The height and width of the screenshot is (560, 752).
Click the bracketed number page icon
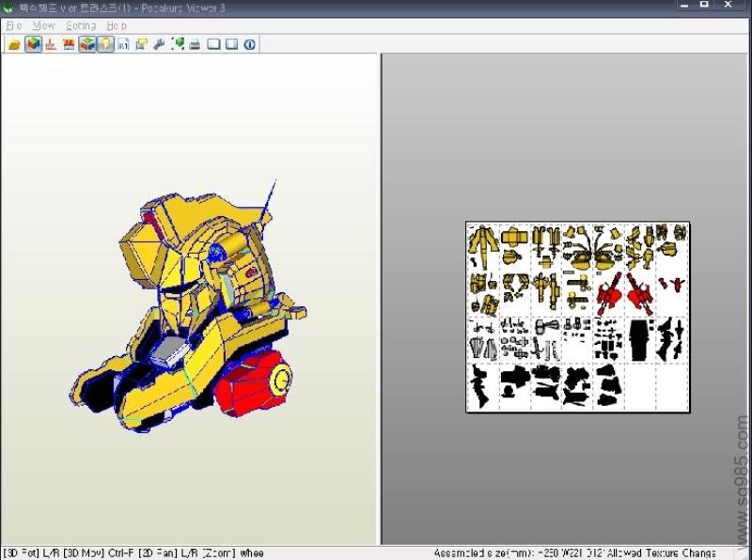point(123,44)
